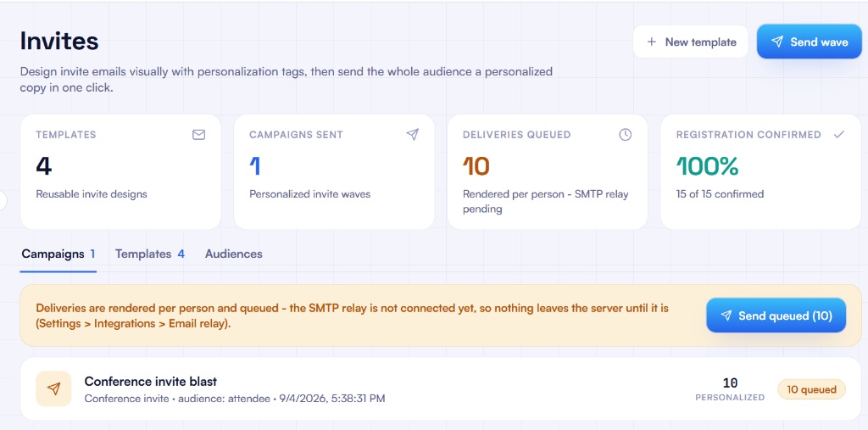Screen dimensions: 868x430
Task: Click the Send wave button
Action: click(810, 42)
